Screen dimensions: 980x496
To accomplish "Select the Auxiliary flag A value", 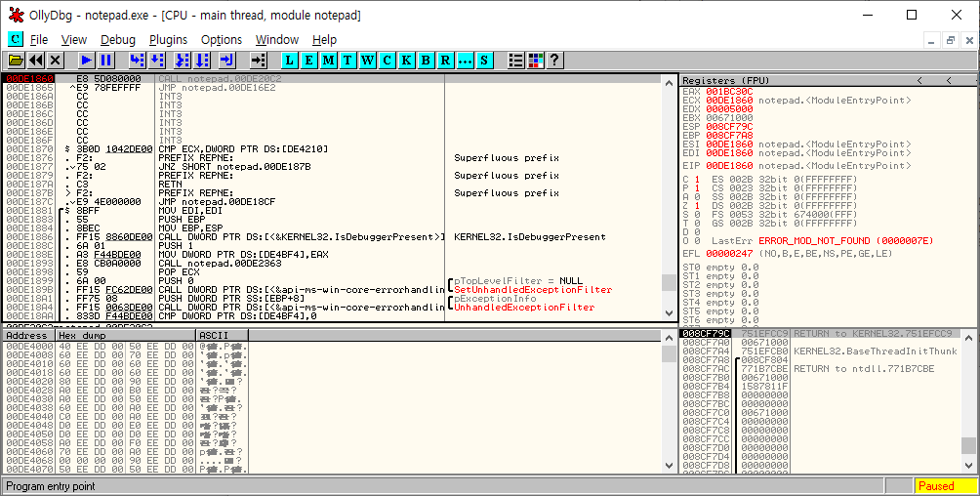I will (697, 197).
